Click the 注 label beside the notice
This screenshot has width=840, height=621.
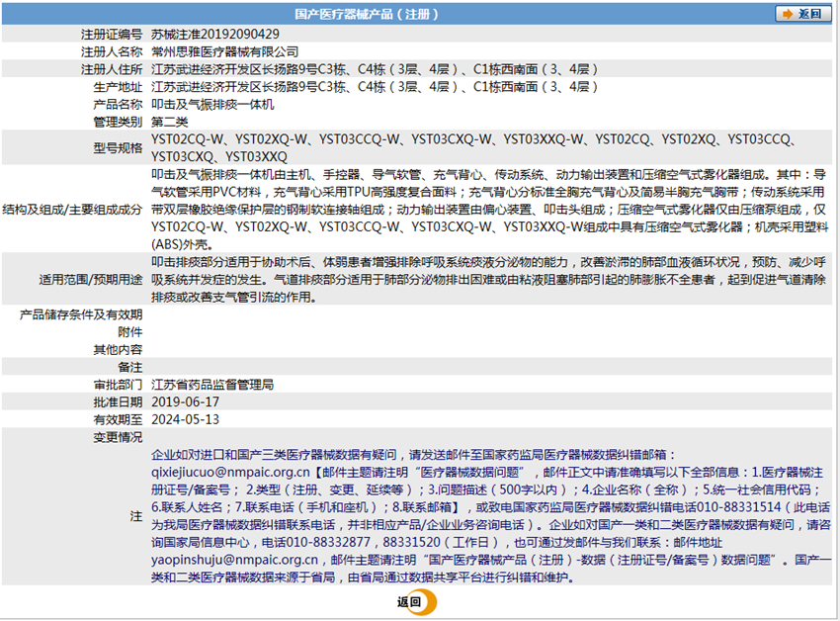(x=136, y=516)
